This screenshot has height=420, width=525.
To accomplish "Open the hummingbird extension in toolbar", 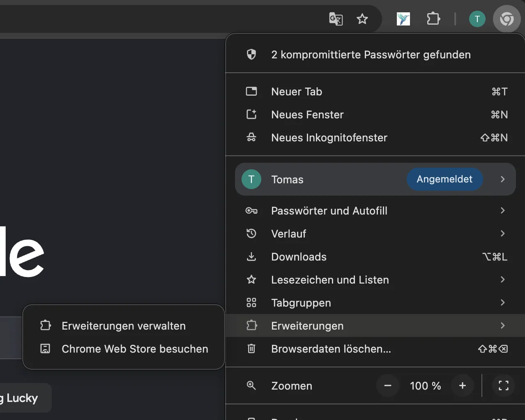I will pos(403,19).
